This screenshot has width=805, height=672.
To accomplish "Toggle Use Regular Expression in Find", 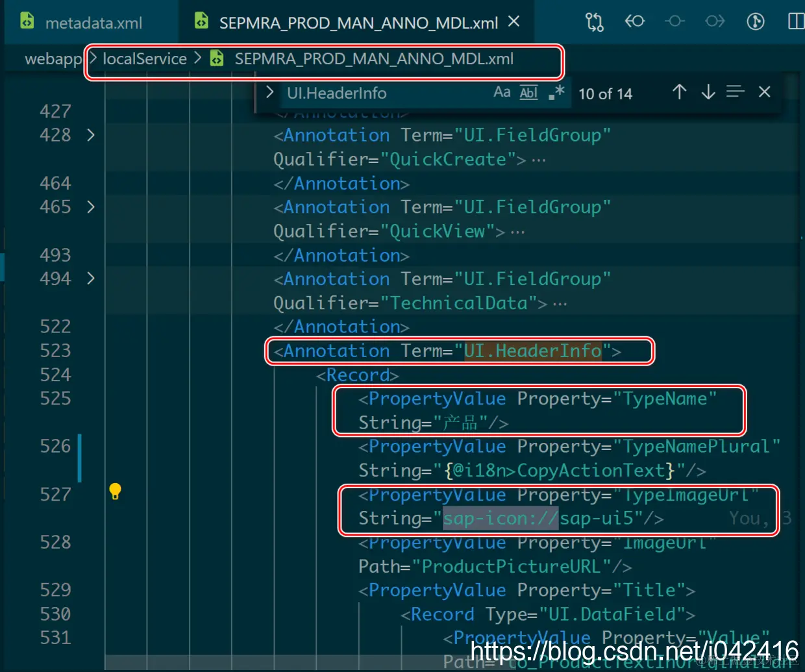I will point(556,92).
